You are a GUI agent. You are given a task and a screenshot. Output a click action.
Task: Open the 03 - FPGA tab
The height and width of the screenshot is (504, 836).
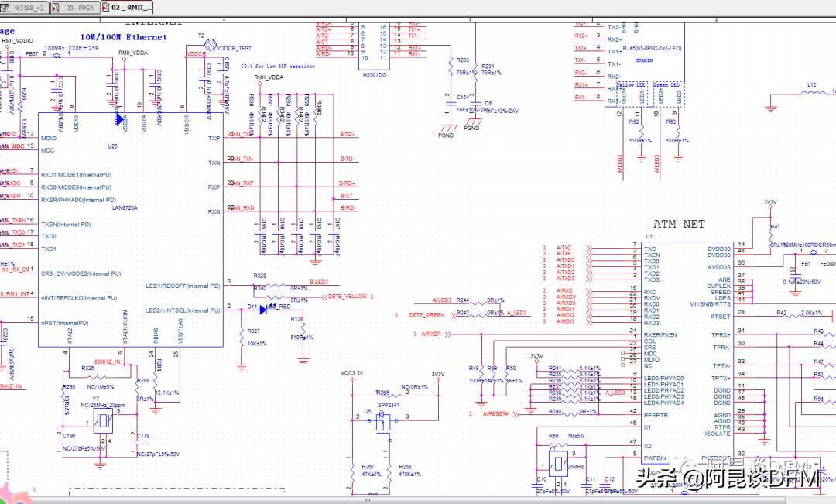tap(80, 7)
